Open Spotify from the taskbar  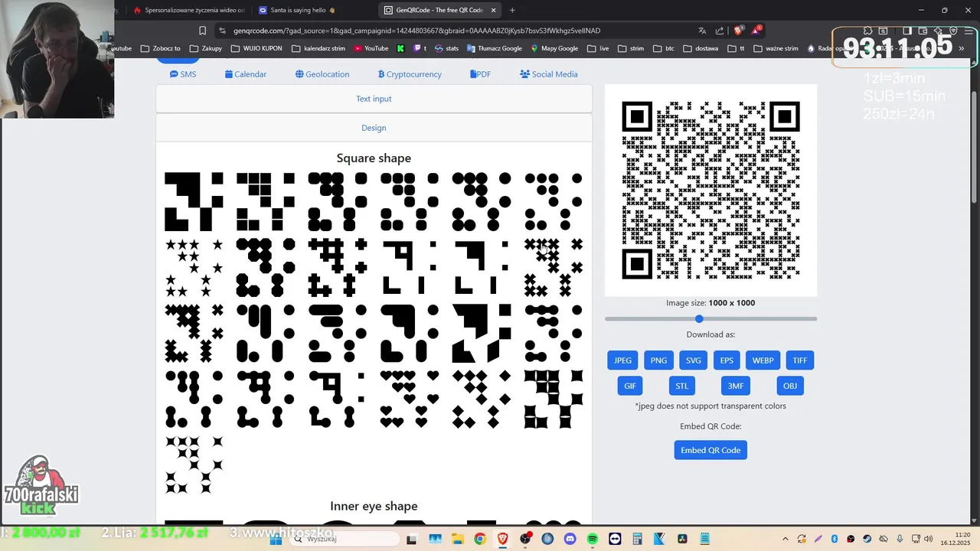point(593,539)
